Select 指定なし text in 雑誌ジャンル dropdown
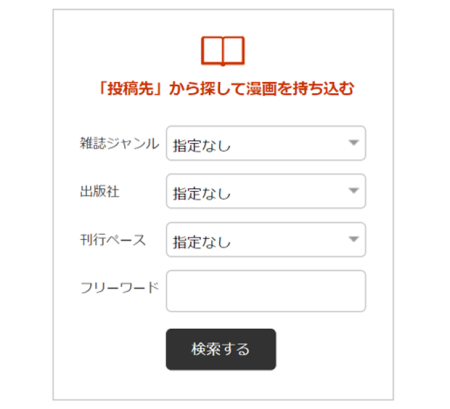The image size is (450, 409). pos(202,146)
